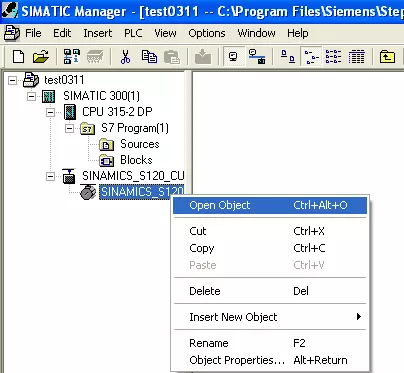404x373 pixels.
Task: Click the Download toolbar icon
Action: [203, 56]
